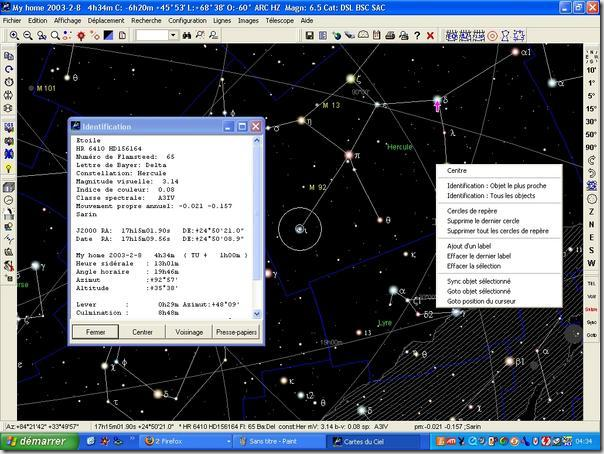Set field of view to 1°

591,83
